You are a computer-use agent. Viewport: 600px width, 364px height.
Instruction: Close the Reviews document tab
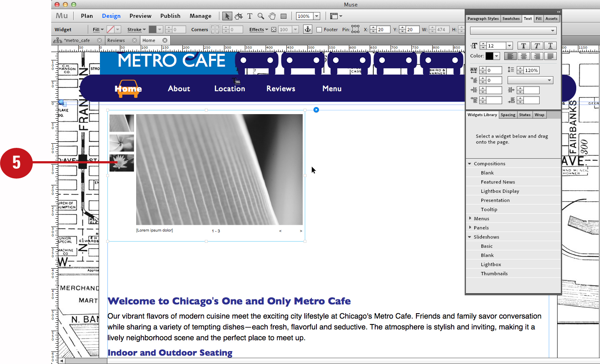[x=134, y=40]
